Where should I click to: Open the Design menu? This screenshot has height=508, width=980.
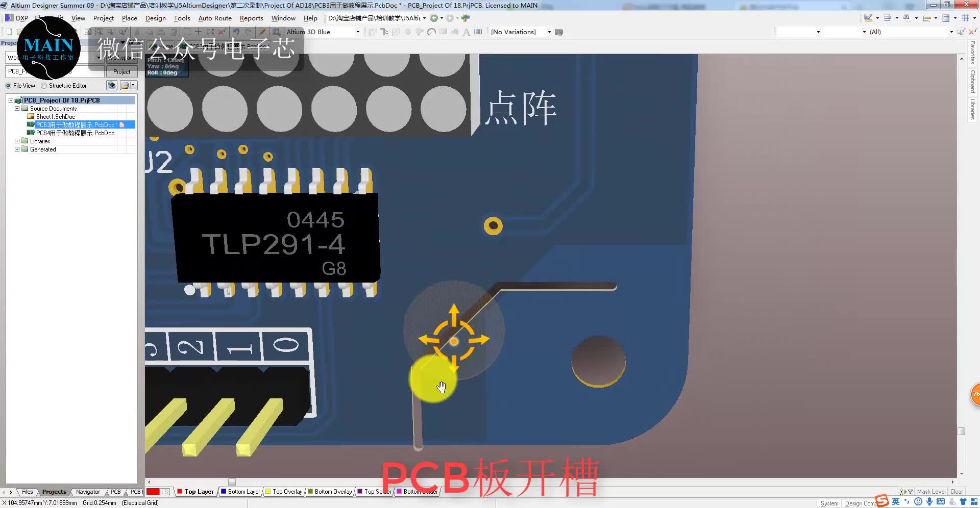point(155,18)
